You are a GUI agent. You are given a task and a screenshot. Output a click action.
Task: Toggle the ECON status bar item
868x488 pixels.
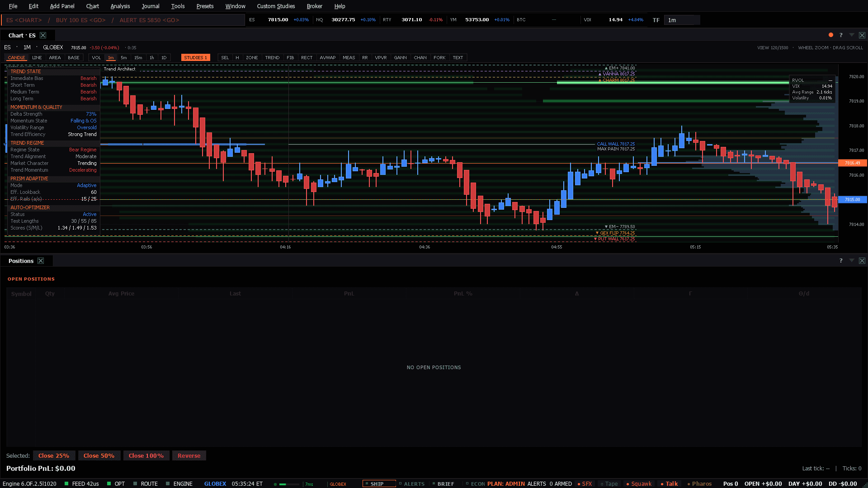coord(475,483)
